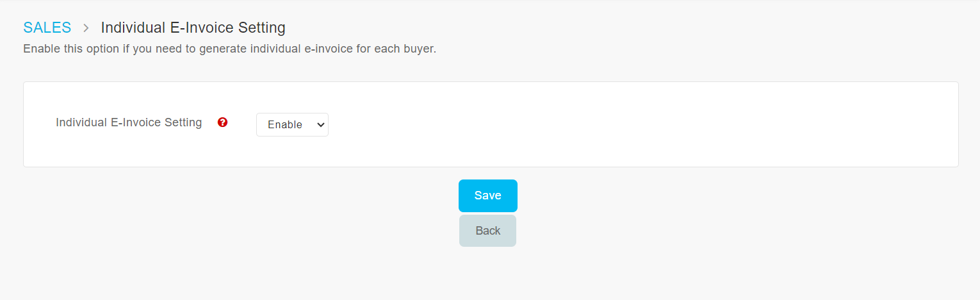The width and height of the screenshot is (980, 300).
Task: Select the breadcrumb title after the chevron
Action: (x=193, y=28)
